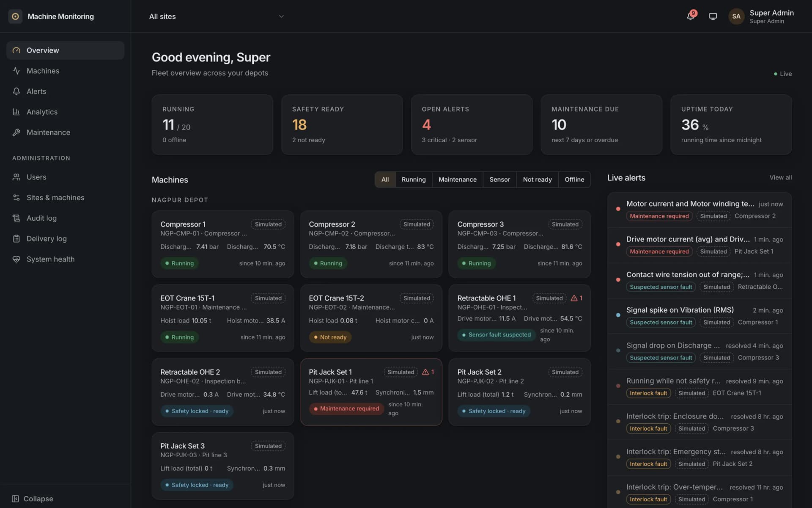Click Running while not safety ready alert

700,387
